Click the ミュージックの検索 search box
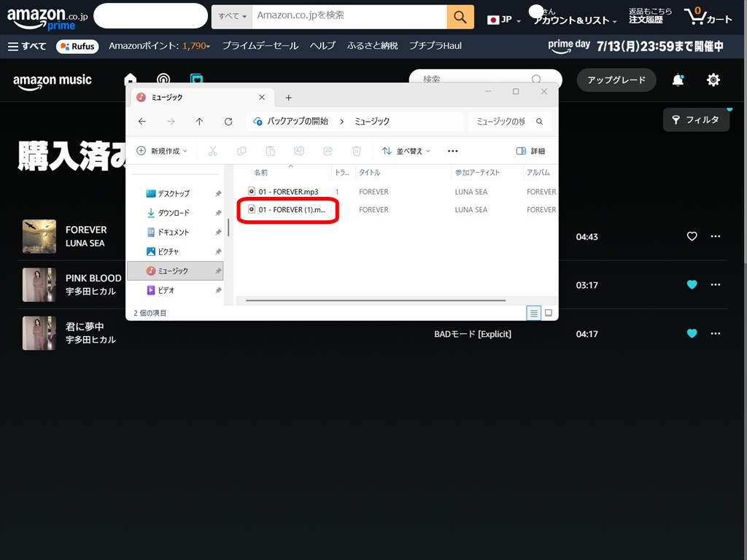 (509, 122)
